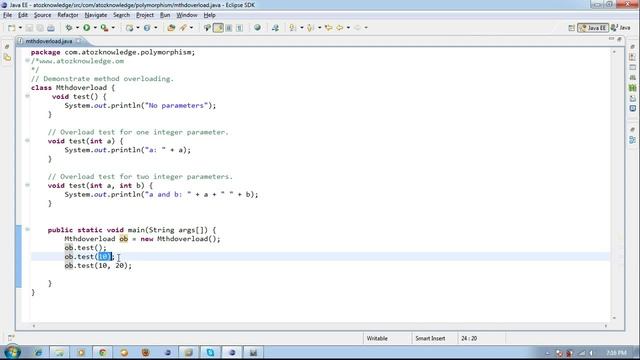This screenshot has width=640, height=360.
Task: Click the Next Annotation icon
Action: tap(293, 28)
